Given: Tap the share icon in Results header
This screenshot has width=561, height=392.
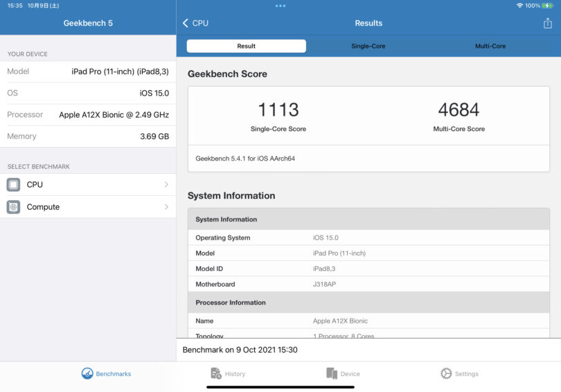Looking at the screenshot, I should [x=547, y=24].
